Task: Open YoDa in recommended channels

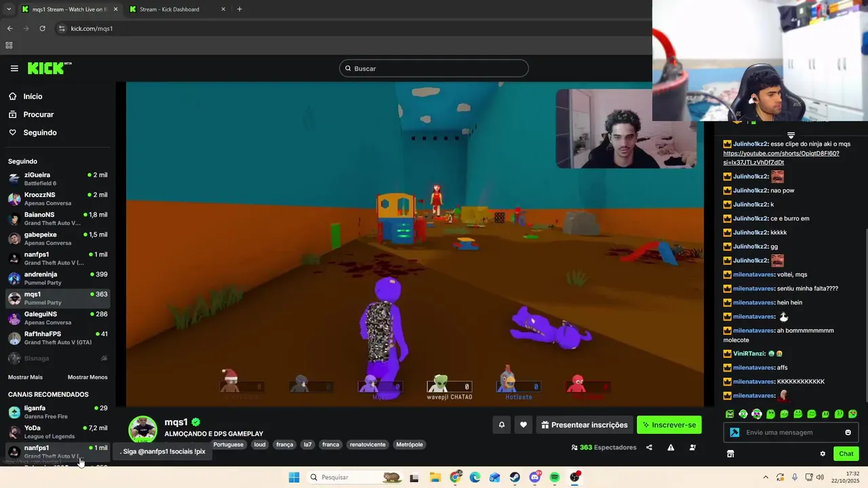Action: point(58,432)
